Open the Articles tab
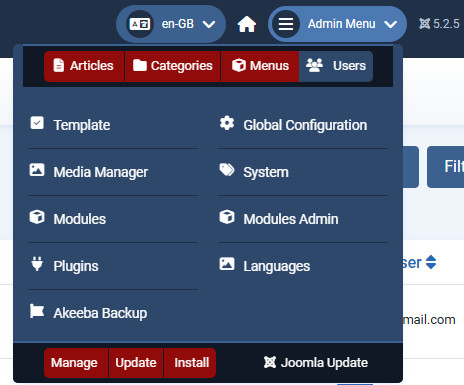Viewport: 464px width, 385px height. [x=84, y=66]
